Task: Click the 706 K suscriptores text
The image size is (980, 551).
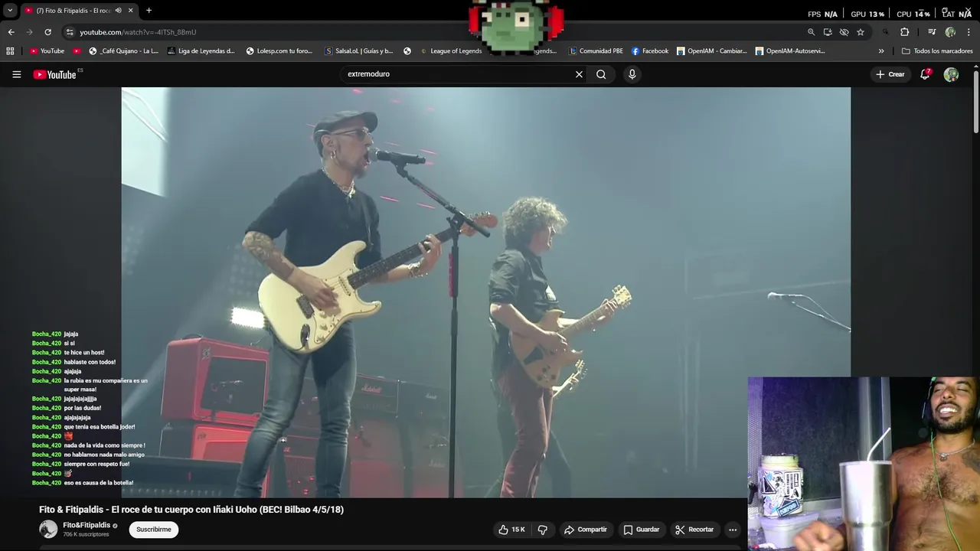Action: tap(86, 534)
